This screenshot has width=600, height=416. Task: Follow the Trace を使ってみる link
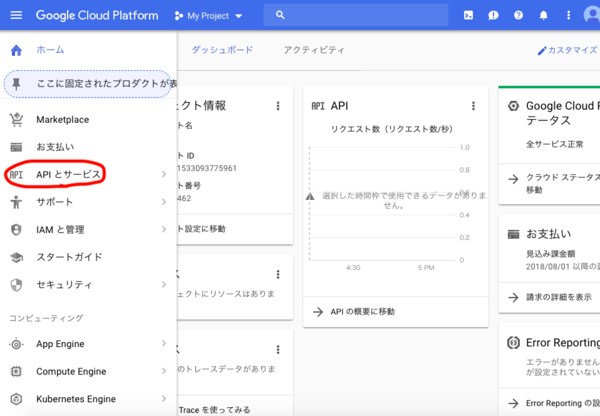214,410
